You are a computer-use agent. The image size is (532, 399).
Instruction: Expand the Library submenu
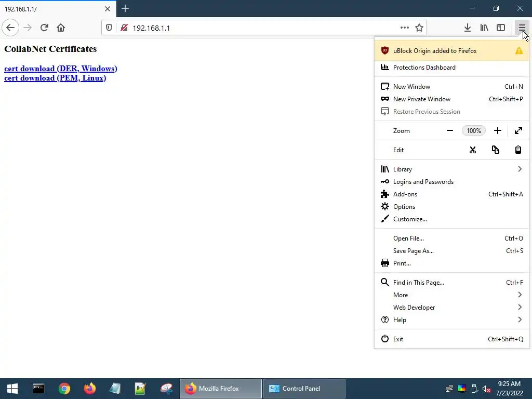[x=451, y=169]
